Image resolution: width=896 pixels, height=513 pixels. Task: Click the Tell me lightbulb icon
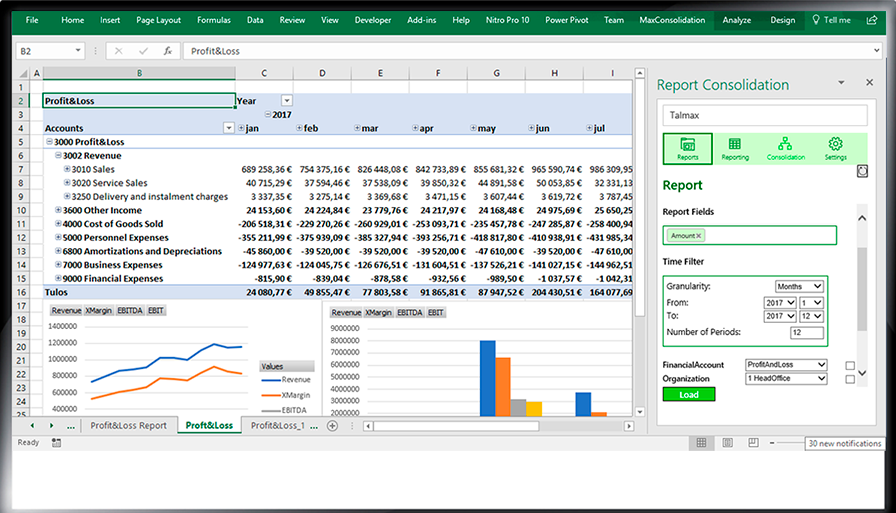point(816,20)
